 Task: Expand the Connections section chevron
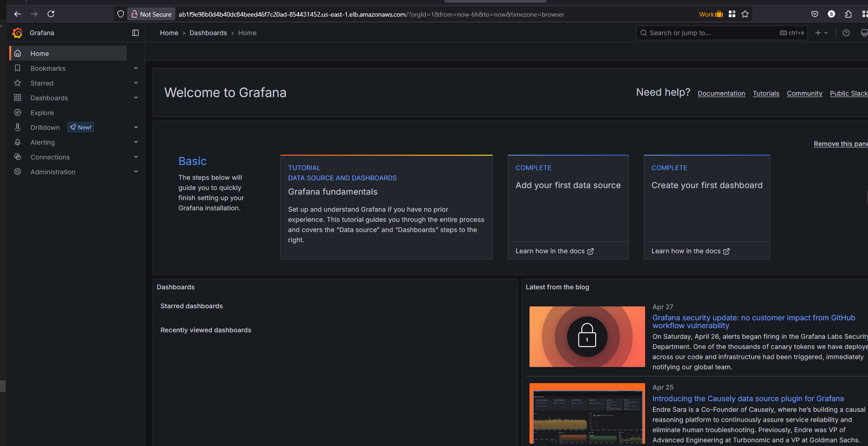pyautogui.click(x=136, y=157)
